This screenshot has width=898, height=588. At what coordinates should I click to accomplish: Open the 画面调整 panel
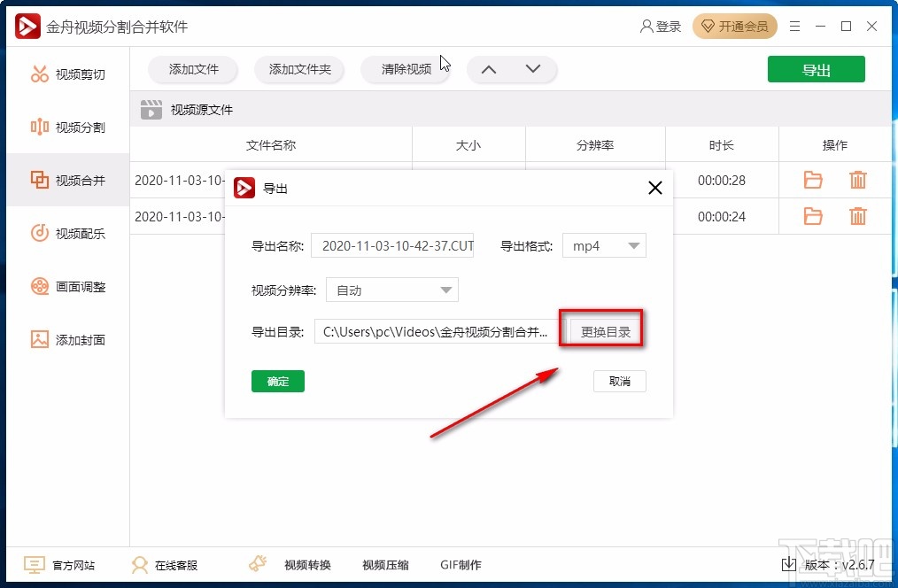[67, 286]
